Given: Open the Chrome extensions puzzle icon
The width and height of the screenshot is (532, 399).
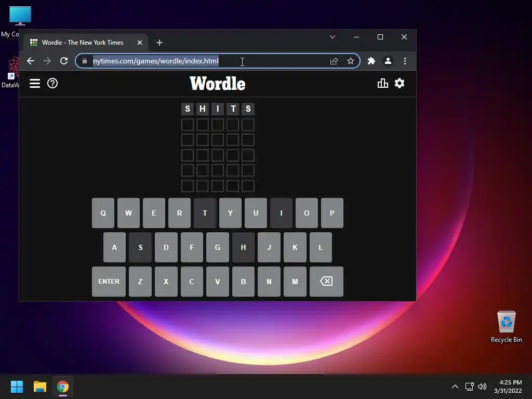Looking at the screenshot, I should pos(371,61).
